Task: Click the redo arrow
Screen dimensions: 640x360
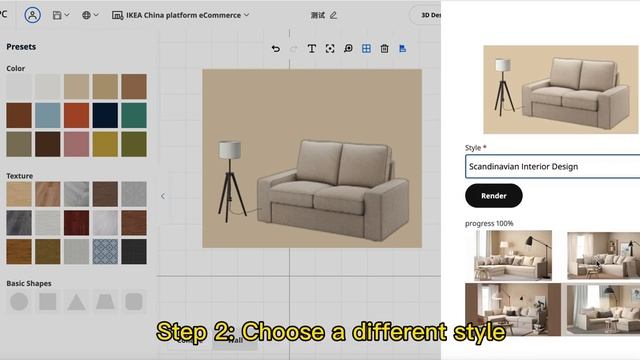Action: (293, 49)
